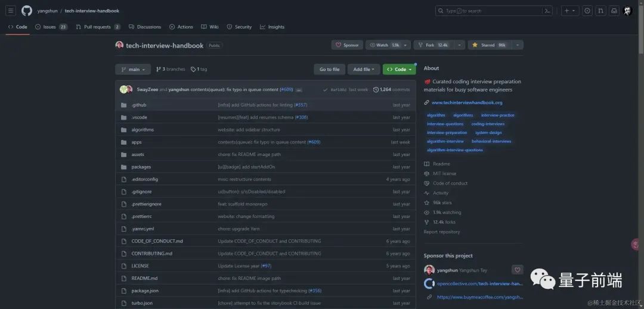644x309 pixels.
Task: Switch to the Insights tab
Action: click(272, 27)
